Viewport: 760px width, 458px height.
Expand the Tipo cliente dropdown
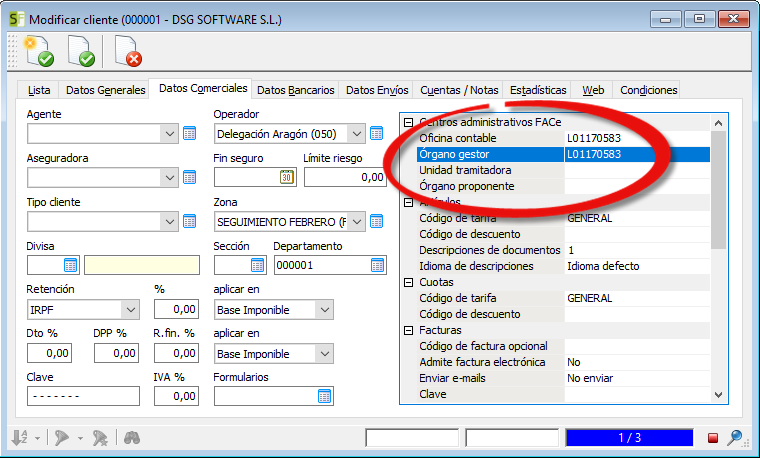tap(170, 222)
